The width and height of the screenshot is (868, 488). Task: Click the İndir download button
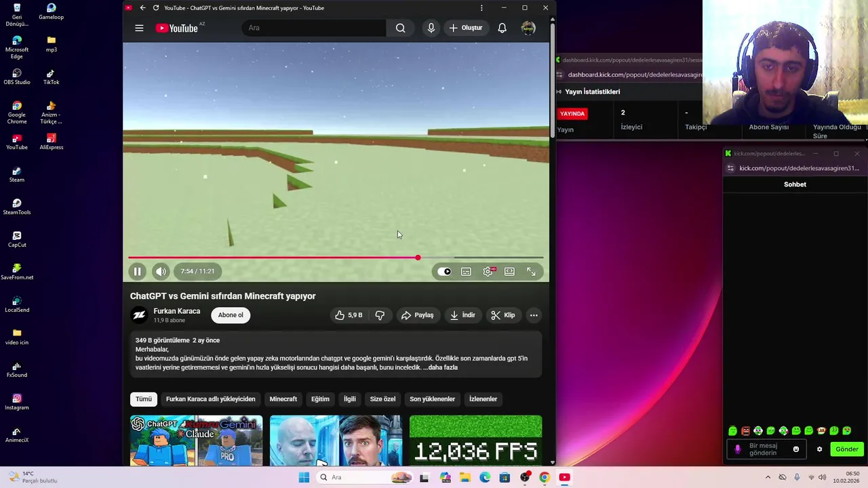click(x=462, y=315)
